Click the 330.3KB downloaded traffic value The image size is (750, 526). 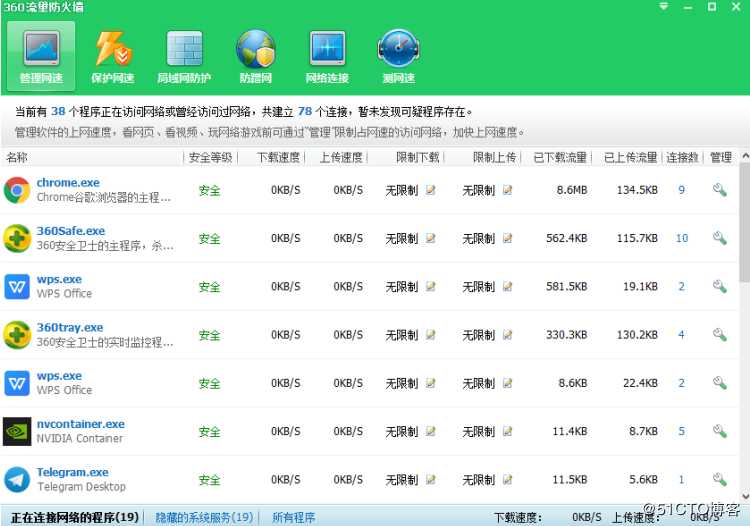tap(566, 334)
